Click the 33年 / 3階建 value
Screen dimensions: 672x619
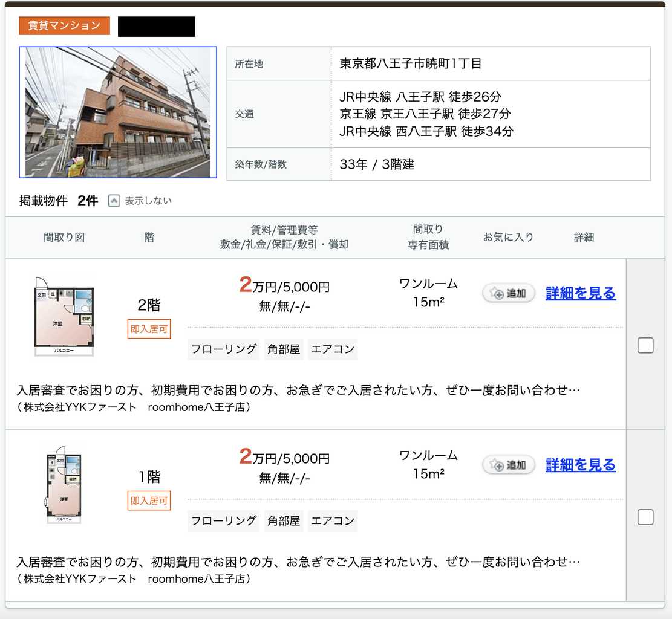[377, 164]
